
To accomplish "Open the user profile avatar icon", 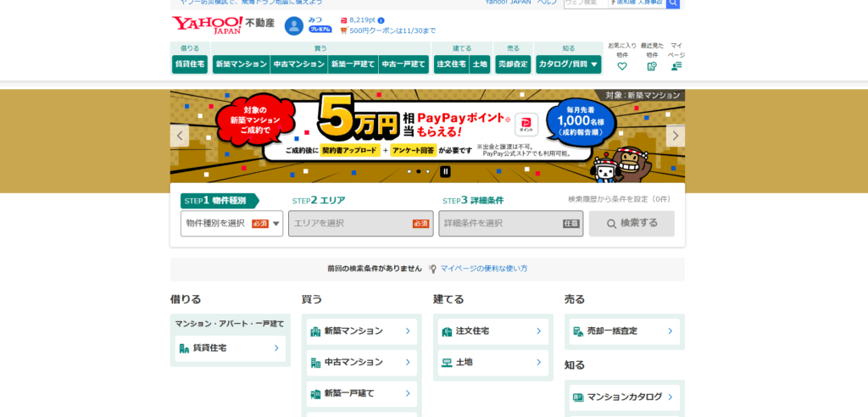I will 293,25.
